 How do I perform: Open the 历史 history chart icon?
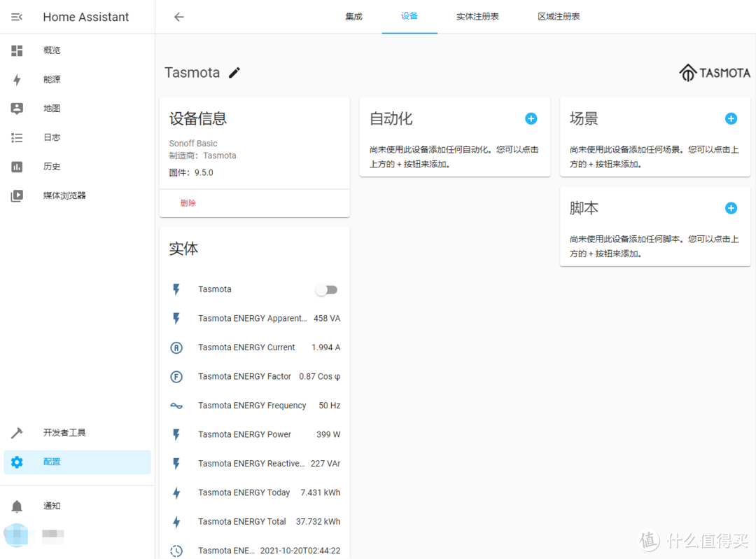point(17,167)
